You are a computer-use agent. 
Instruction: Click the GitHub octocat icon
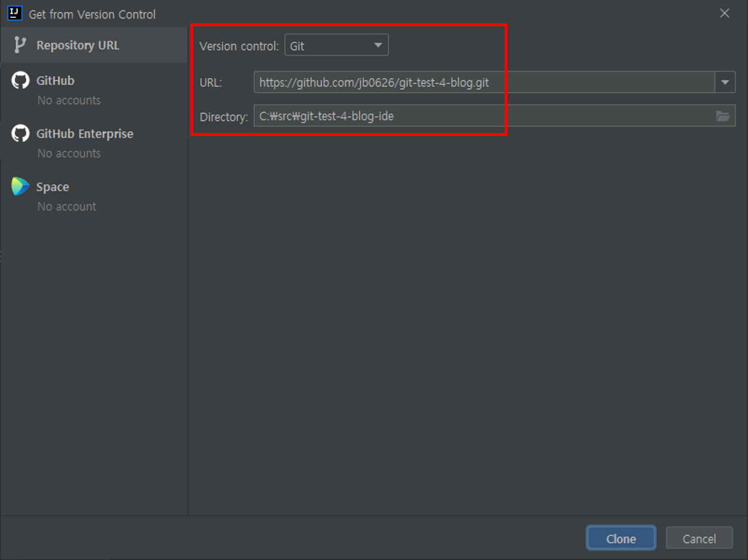click(x=20, y=80)
